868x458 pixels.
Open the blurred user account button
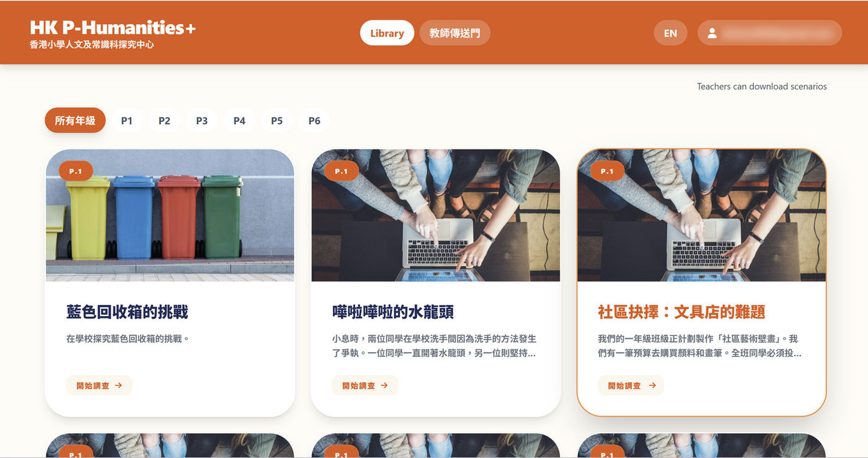tap(769, 33)
